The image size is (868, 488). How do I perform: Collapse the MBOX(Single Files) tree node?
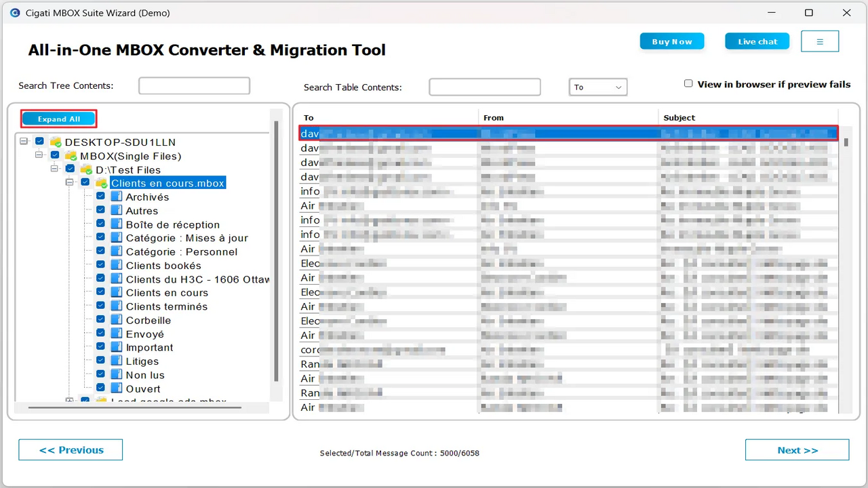[39, 155]
